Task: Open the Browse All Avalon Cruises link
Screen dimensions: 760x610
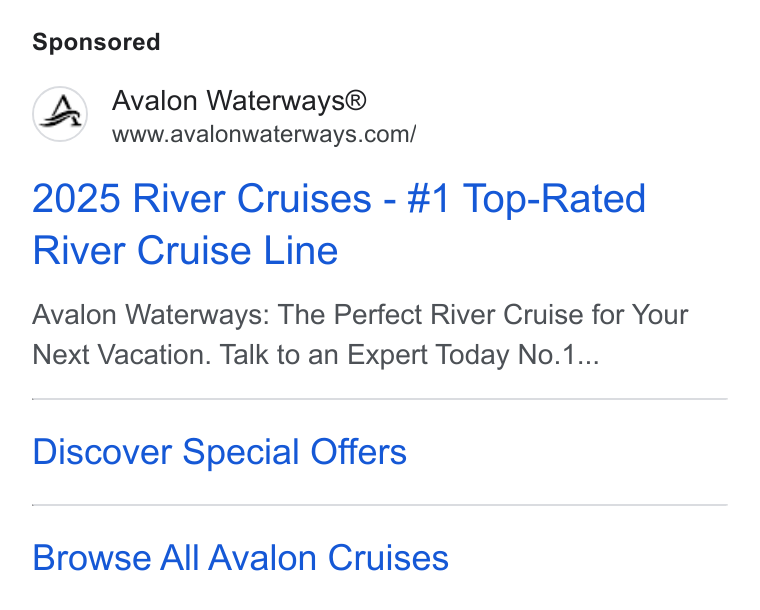Action: point(240,558)
